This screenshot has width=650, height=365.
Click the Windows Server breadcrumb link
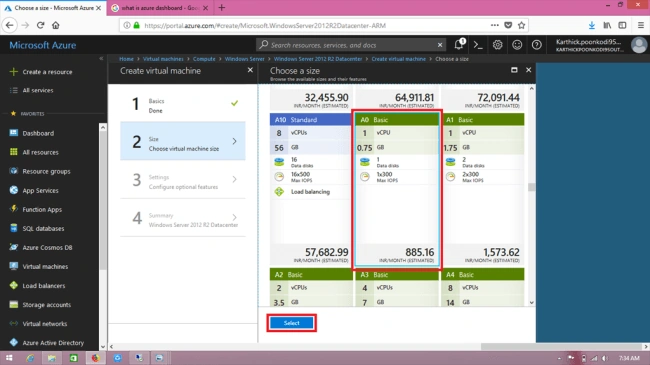point(245,59)
